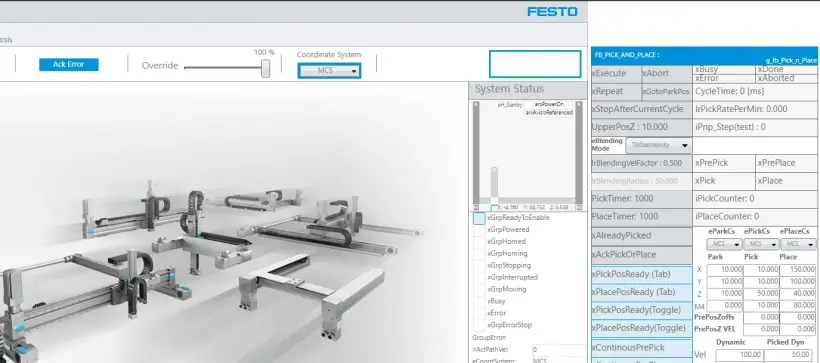The width and height of the screenshot is (820, 363).
Task: Click the PlaceTimer: 1000 field
Action: pyautogui.click(x=642, y=217)
